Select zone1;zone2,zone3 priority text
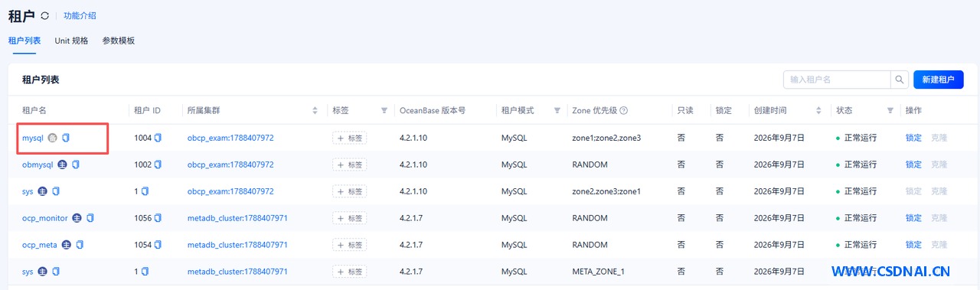Screen dimensions: 980x290 (606, 138)
